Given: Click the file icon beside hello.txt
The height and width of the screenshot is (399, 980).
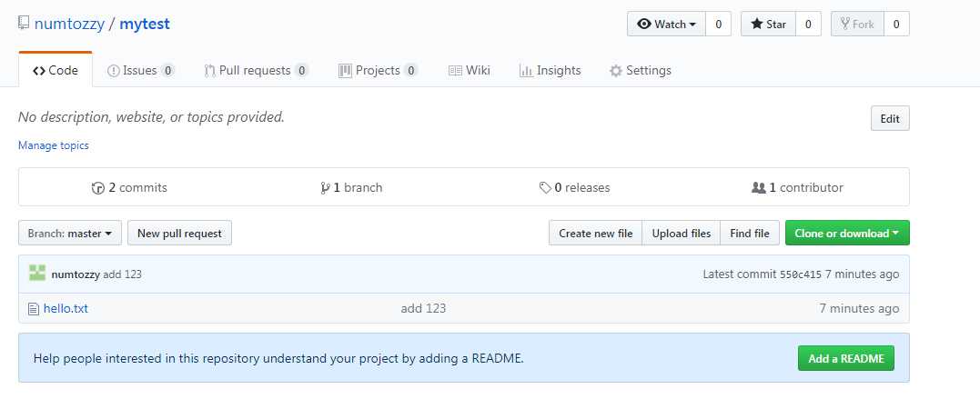Looking at the screenshot, I should point(33,309).
